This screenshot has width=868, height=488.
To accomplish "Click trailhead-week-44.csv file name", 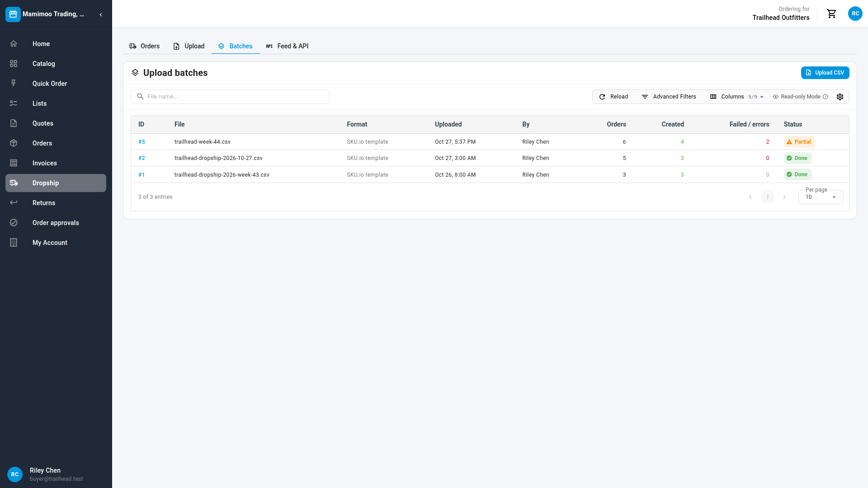I will coord(202,142).
